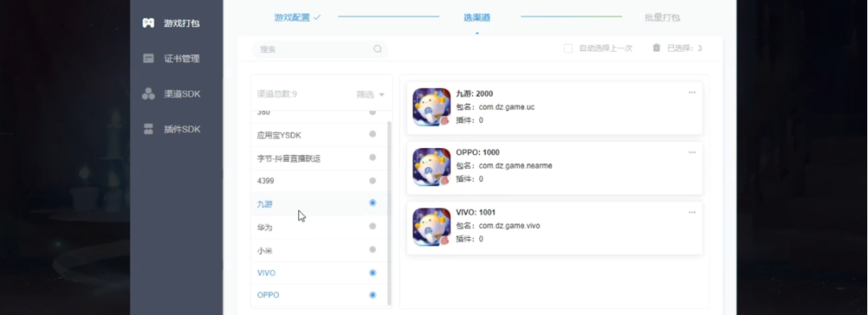This screenshot has width=868, height=315.
Task: Click the certificate icon beside 证书管理
Action: click(x=148, y=58)
